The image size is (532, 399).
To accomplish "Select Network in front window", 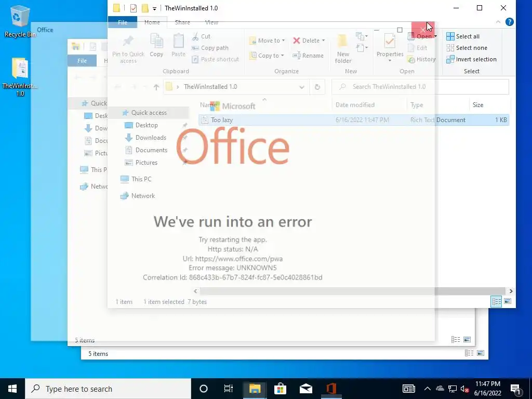I will [143, 196].
